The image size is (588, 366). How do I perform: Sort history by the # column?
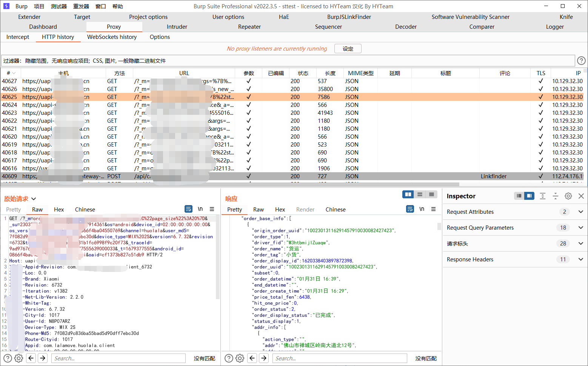coord(11,73)
